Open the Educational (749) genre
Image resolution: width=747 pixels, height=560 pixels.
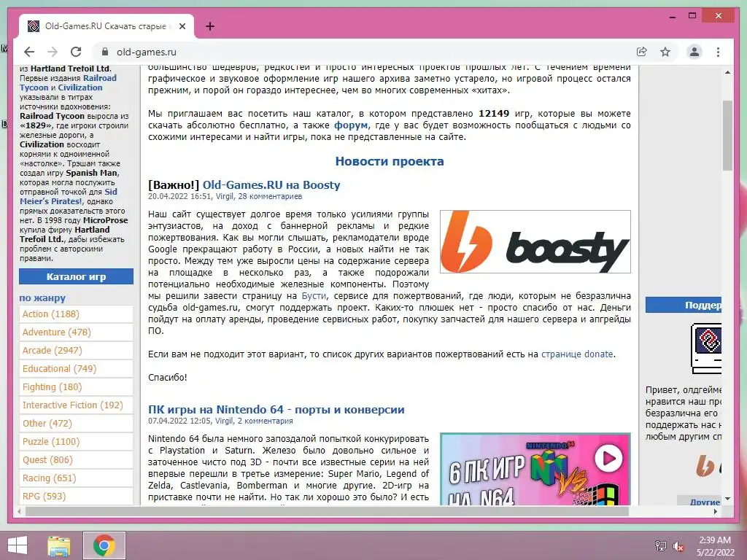tap(76, 368)
